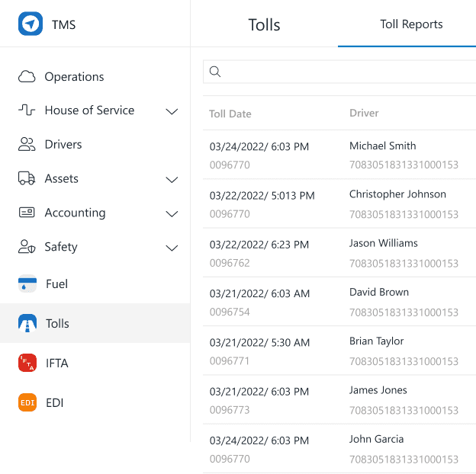Click the Tolls page heading
The height and width of the screenshot is (474, 476).
264,25
